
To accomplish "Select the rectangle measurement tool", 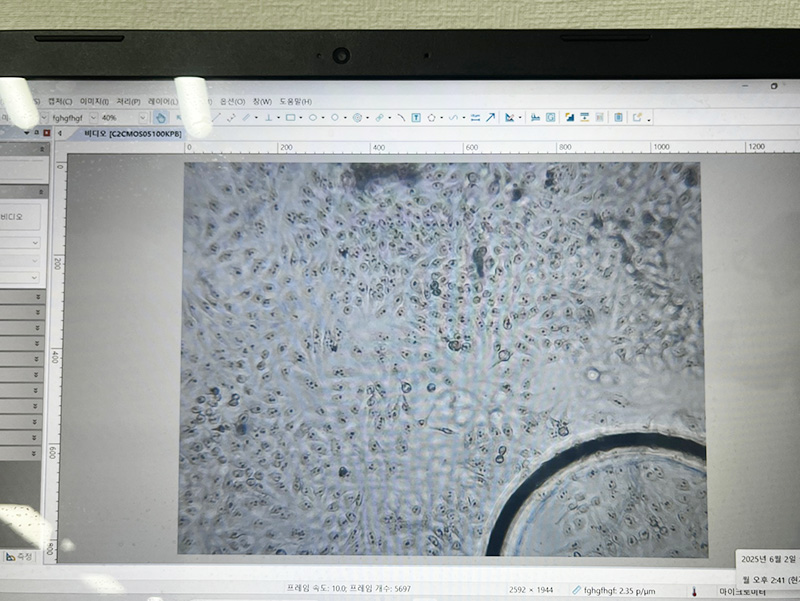I will click(x=290, y=117).
